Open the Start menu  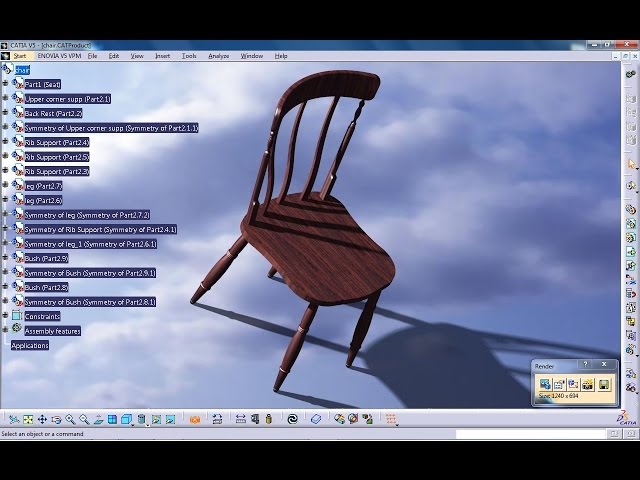(20, 56)
